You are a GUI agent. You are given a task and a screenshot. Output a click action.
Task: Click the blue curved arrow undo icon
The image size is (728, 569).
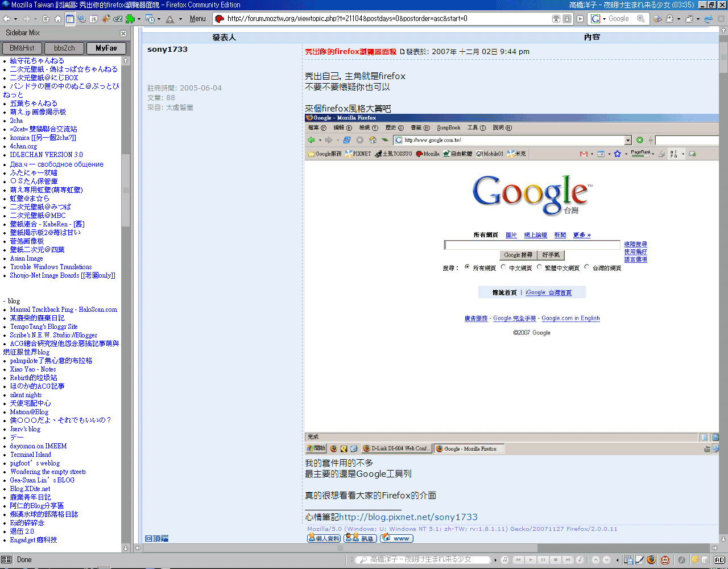[x=709, y=19]
